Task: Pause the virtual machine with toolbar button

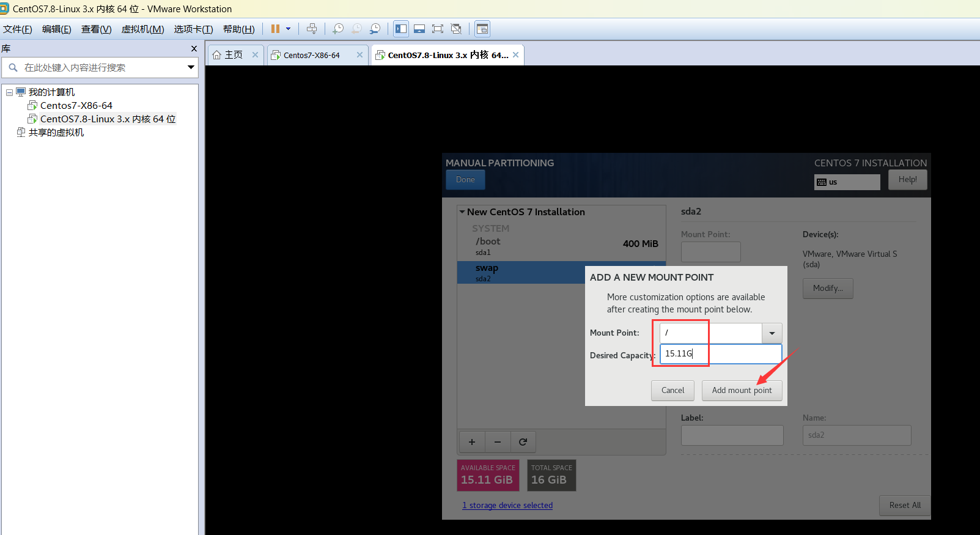Action: pyautogui.click(x=275, y=29)
